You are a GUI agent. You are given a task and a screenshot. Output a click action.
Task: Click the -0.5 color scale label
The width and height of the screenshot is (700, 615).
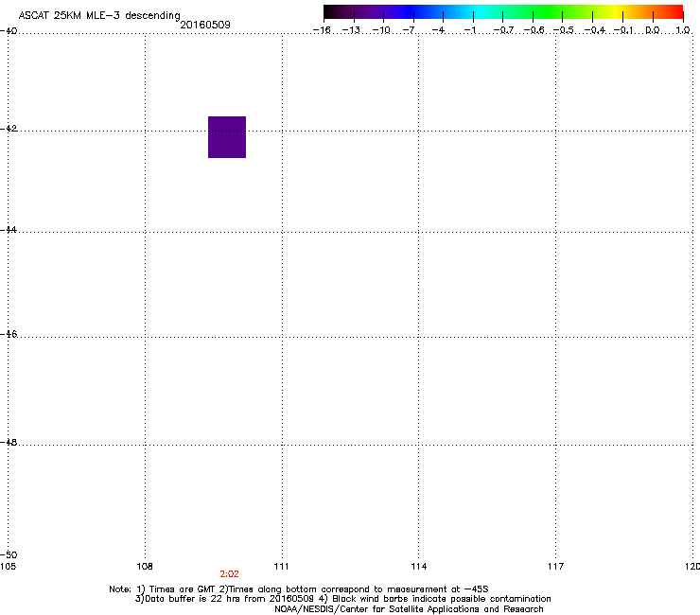564,30
